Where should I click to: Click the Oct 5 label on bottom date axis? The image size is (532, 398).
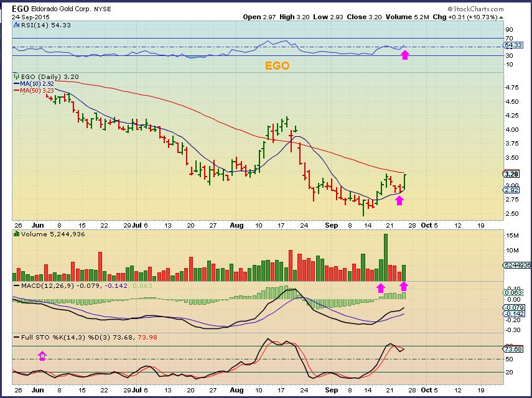429,390
